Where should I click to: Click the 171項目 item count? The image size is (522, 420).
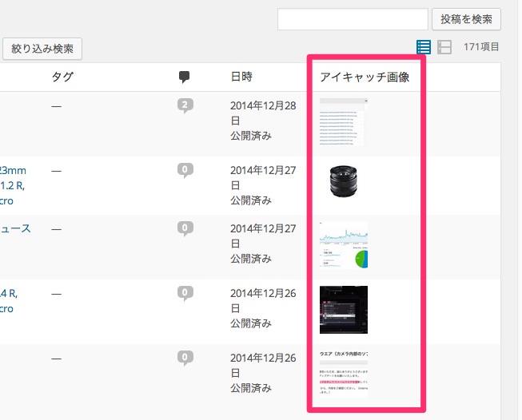coord(481,47)
